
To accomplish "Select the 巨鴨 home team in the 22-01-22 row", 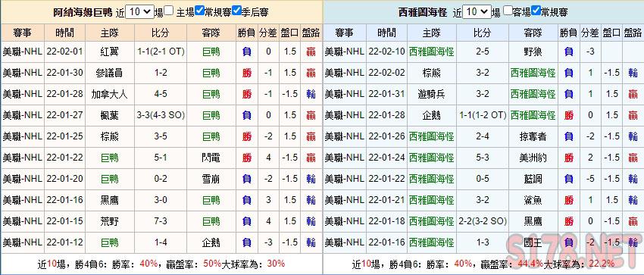I will (x=109, y=158).
